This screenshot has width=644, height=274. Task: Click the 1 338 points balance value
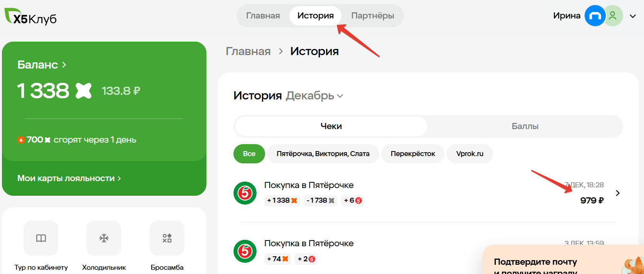(43, 91)
